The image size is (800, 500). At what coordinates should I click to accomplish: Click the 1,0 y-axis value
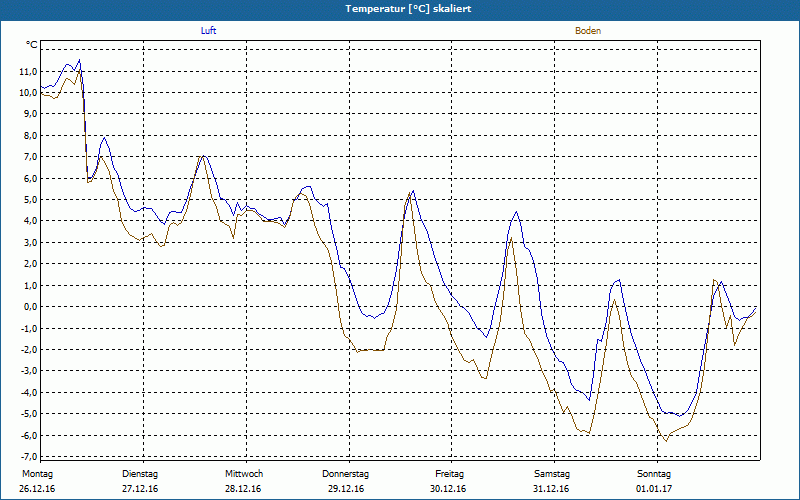[30, 286]
